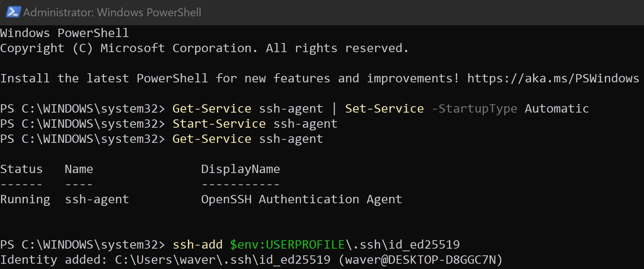Click the waver@DESKTOP-D8GGC7N key comment
Viewport: 644px width, 269px height.
(x=420, y=260)
